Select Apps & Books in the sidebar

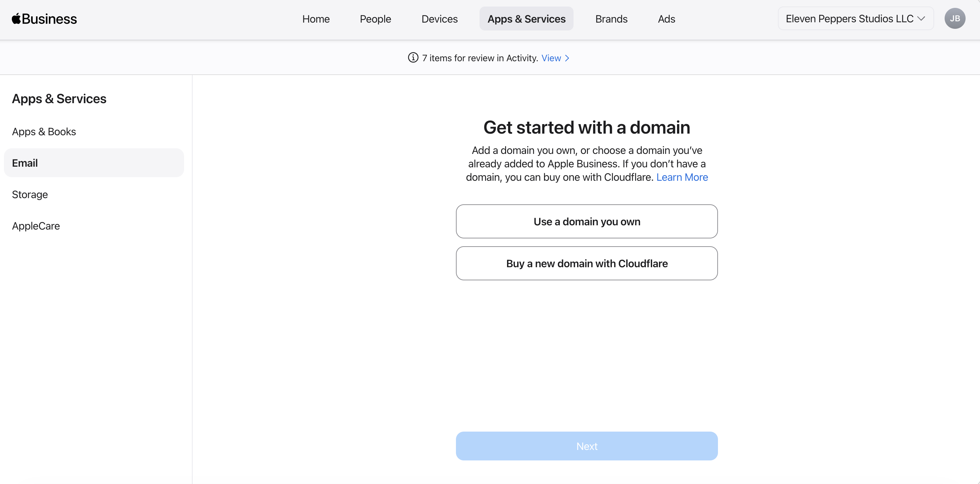(44, 132)
